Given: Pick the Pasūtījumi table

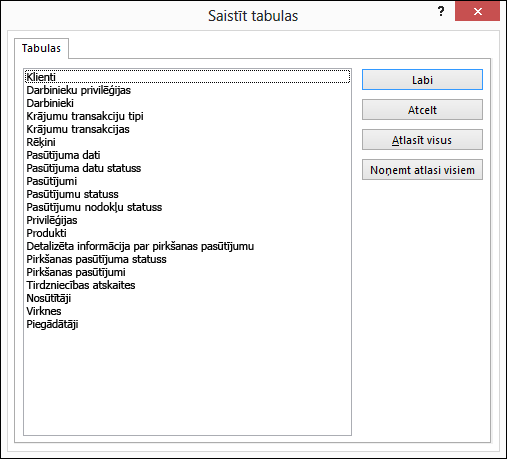Looking at the screenshot, I should point(188,181).
